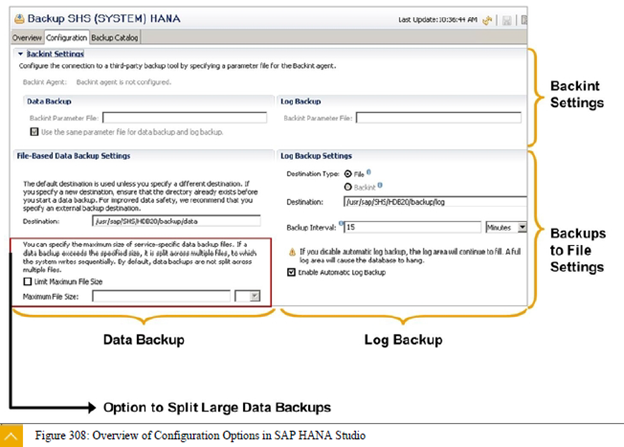Select Backint destination type radio button

[x=348, y=187]
